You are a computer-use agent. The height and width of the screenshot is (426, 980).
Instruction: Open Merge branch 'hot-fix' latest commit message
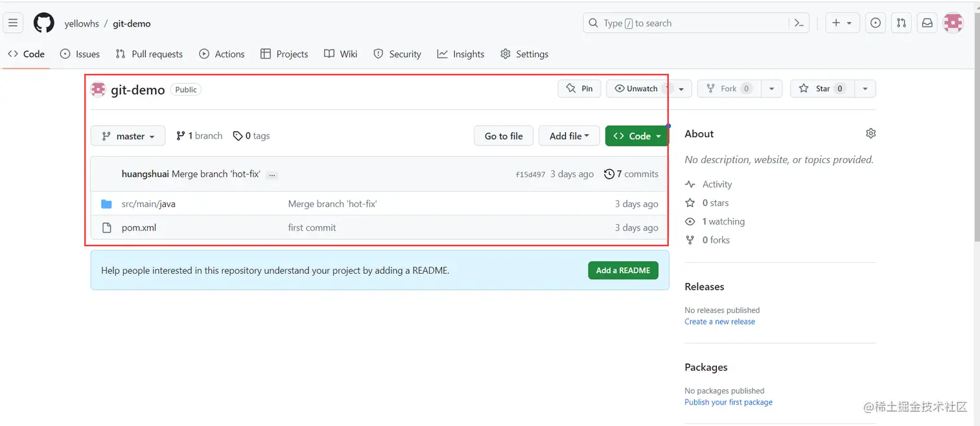(x=216, y=174)
